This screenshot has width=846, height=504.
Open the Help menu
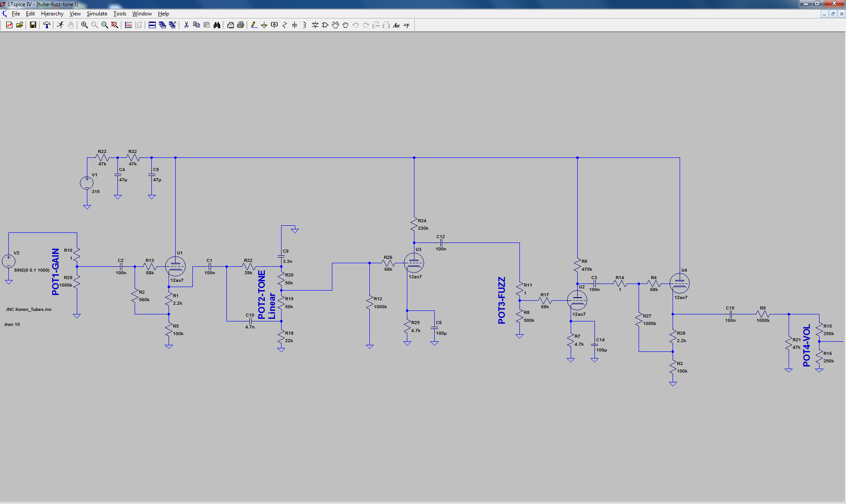coord(163,14)
